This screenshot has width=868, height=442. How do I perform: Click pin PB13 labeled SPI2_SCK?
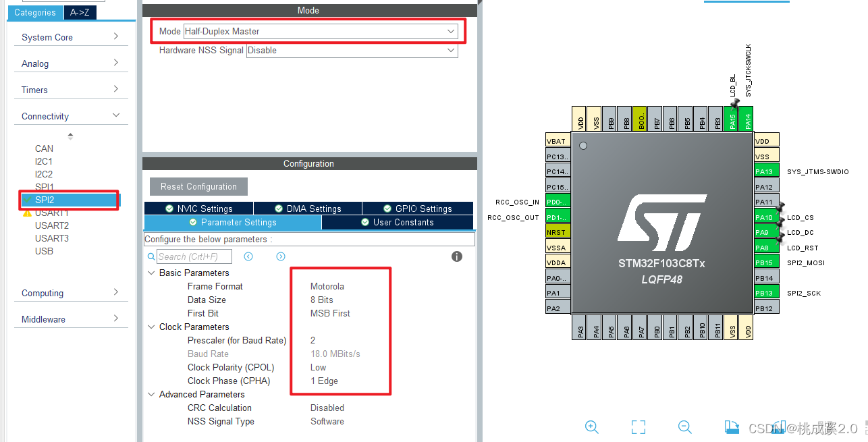pyautogui.click(x=766, y=293)
